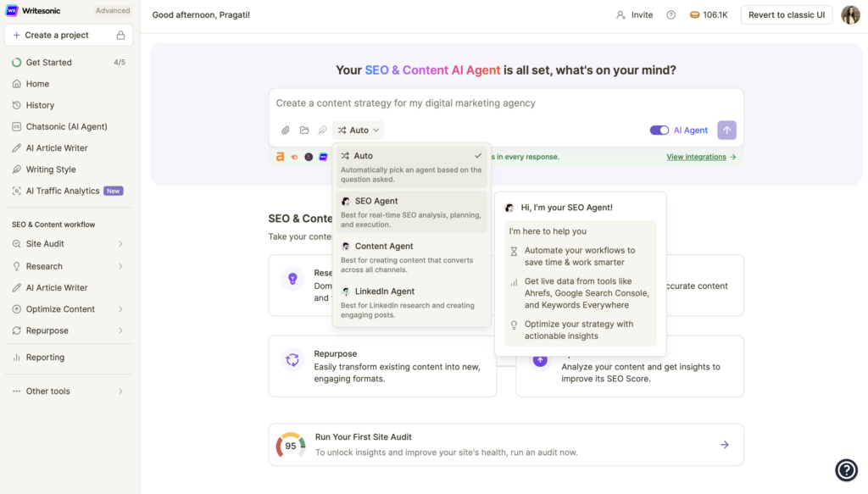Click the Chatsonic sidebar icon

17,127
